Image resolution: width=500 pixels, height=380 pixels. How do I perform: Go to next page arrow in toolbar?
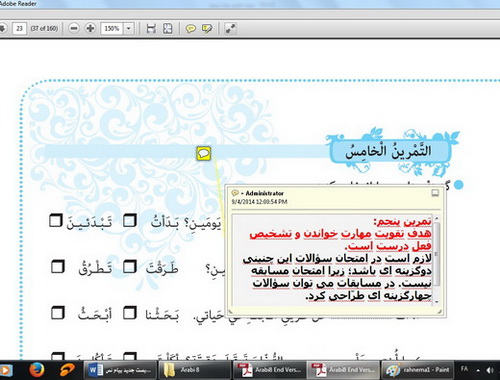point(2,29)
